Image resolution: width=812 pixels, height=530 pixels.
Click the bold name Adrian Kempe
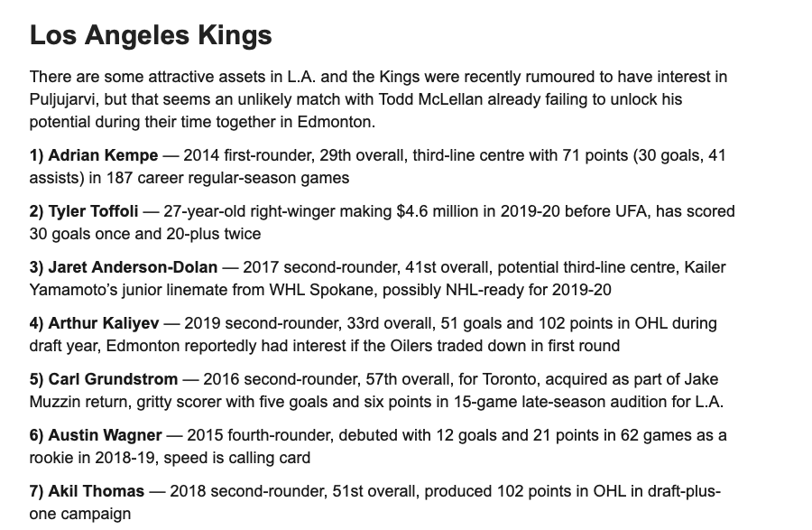pos(103,155)
